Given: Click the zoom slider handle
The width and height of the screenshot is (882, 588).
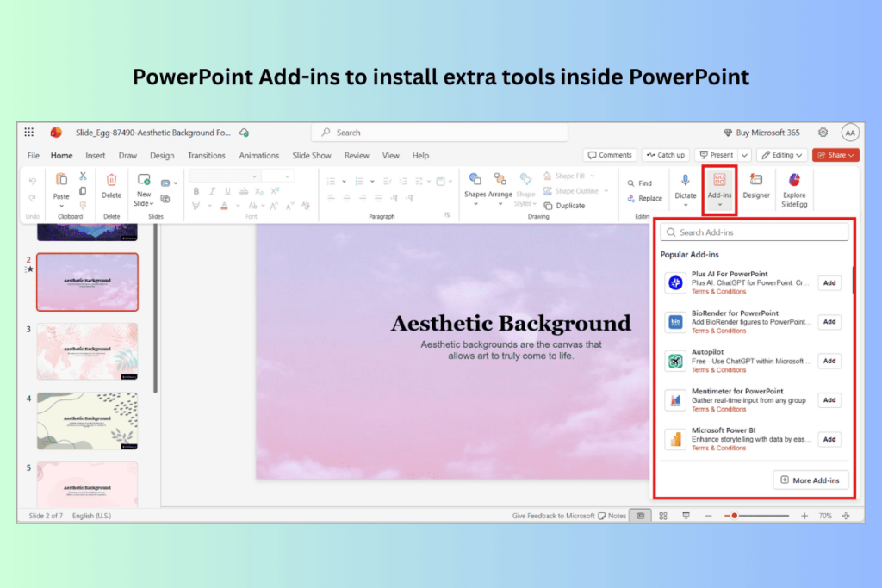Looking at the screenshot, I should pos(734,516).
